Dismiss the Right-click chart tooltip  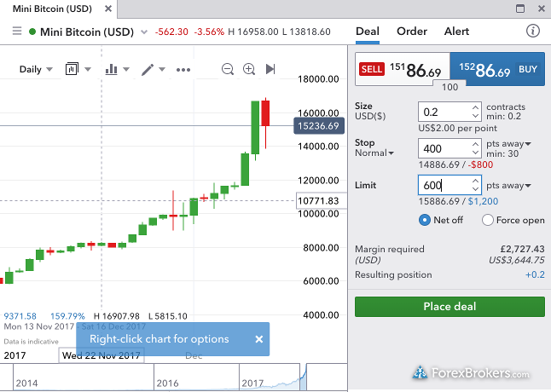[259, 339]
